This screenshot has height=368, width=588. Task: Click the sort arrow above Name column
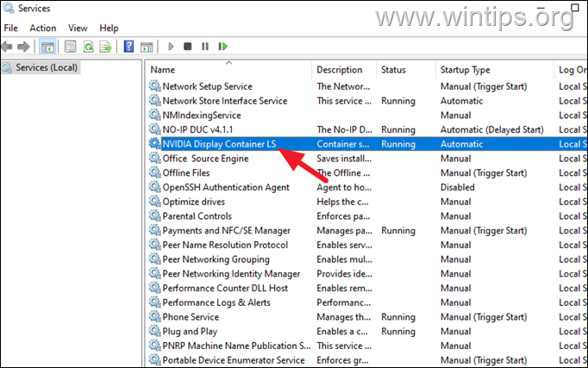coord(228,63)
